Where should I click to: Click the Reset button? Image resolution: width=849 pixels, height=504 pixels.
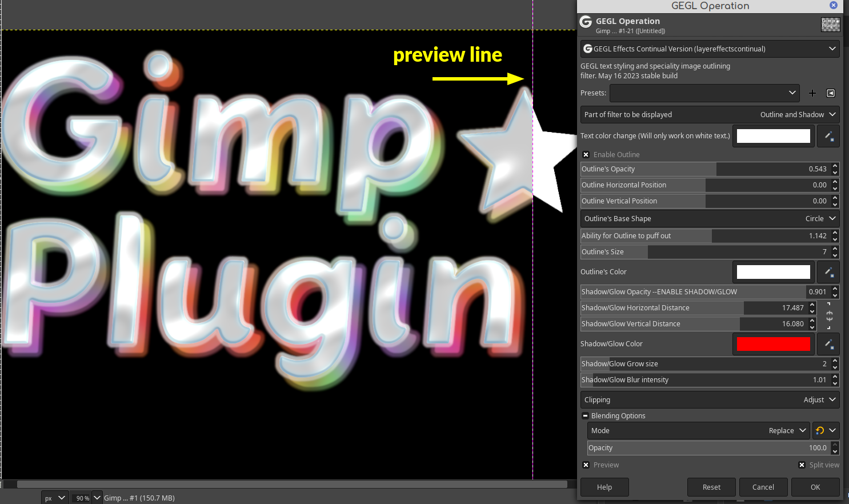[x=711, y=487]
